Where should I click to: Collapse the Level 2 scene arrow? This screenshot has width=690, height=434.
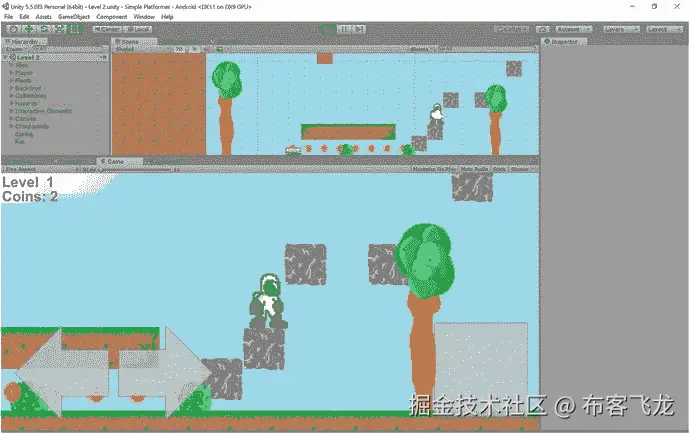point(6,57)
